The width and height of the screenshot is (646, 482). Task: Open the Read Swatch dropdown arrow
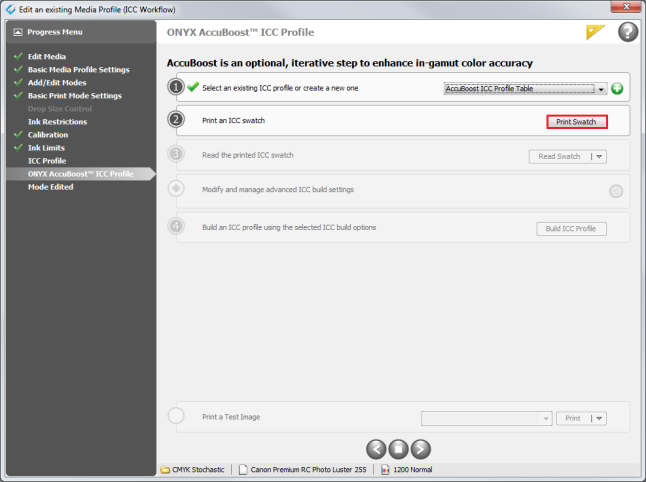(599, 157)
